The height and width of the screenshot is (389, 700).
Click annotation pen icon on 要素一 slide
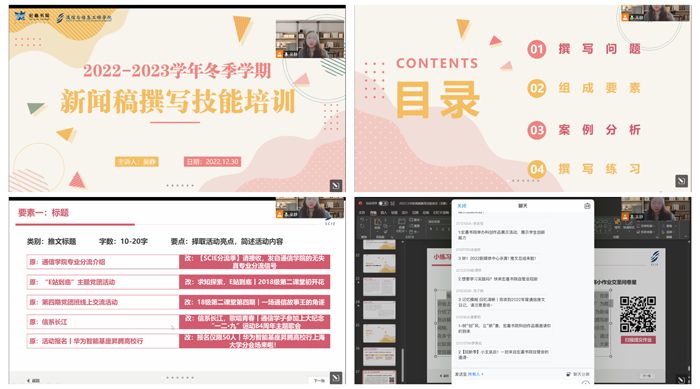pyautogui.click(x=336, y=377)
